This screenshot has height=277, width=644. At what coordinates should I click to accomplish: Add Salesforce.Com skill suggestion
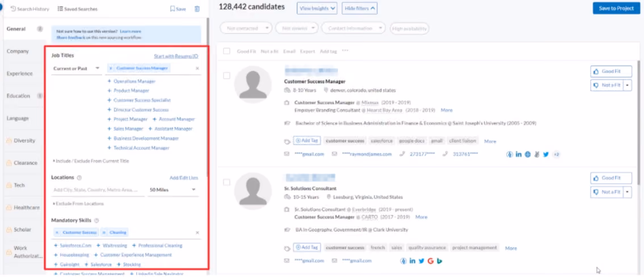73,245
